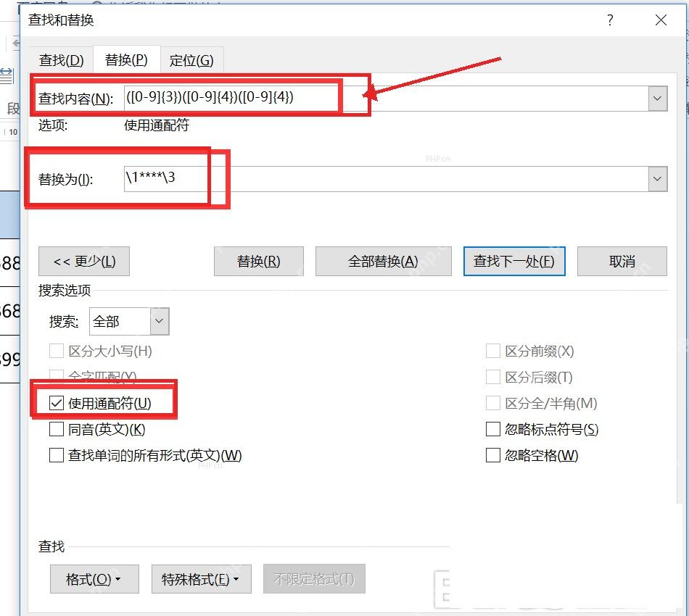Expand the 替换为 history dropdown

(657, 179)
